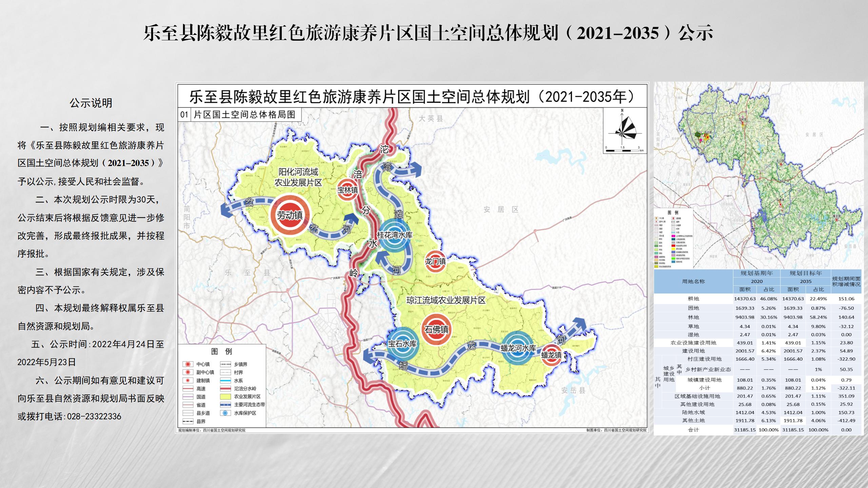Click the 片区国土空间总体格局图 map subtitle
This screenshot has height=488, width=868.
pos(244,115)
